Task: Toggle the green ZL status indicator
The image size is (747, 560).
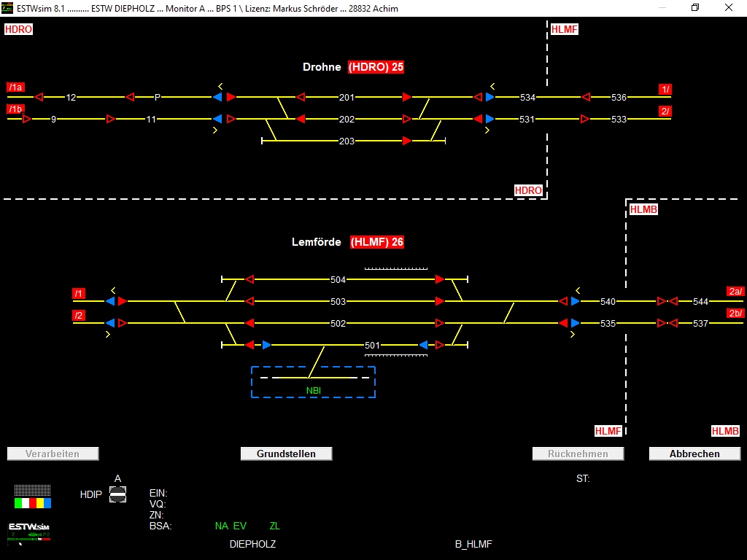Action: click(274, 525)
